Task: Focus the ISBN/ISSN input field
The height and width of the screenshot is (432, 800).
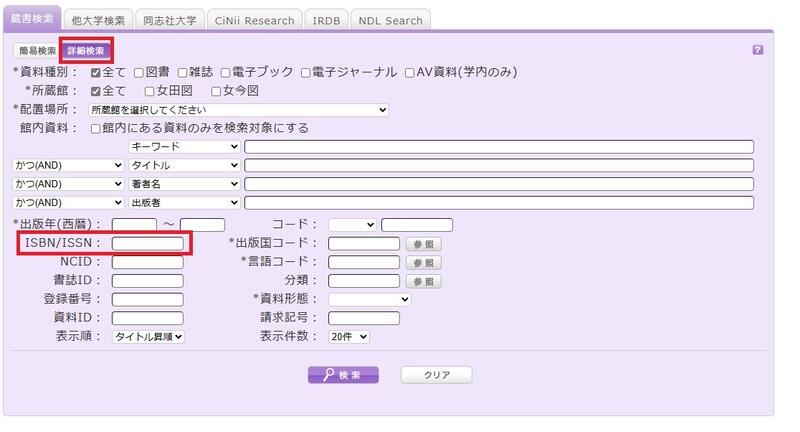Action: (147, 243)
